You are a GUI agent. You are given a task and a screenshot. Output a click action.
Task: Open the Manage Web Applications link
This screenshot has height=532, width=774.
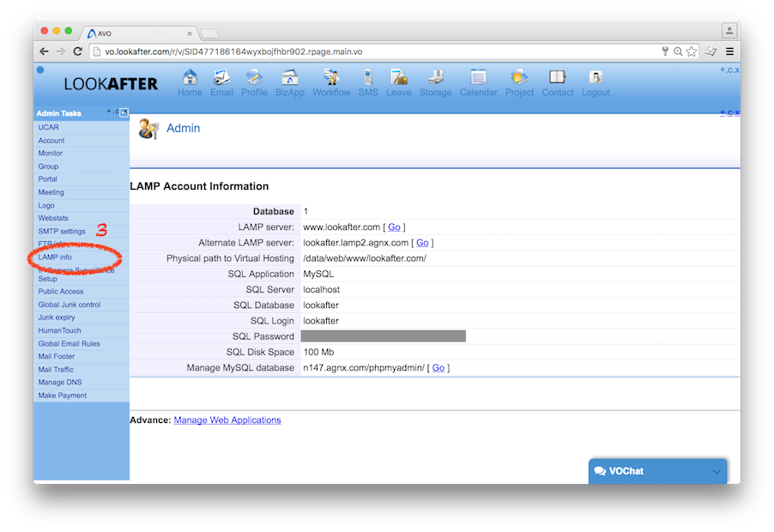pyautogui.click(x=227, y=420)
